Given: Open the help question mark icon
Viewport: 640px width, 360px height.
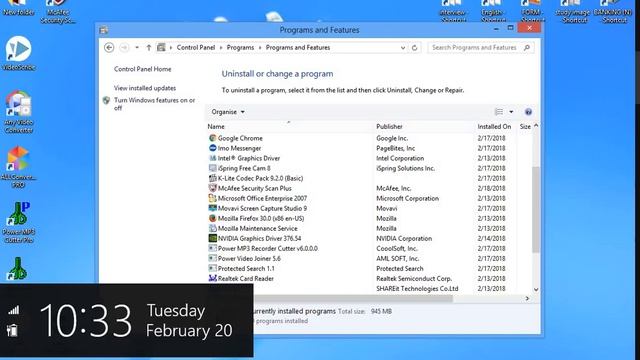Looking at the screenshot, I should pyautogui.click(x=528, y=112).
